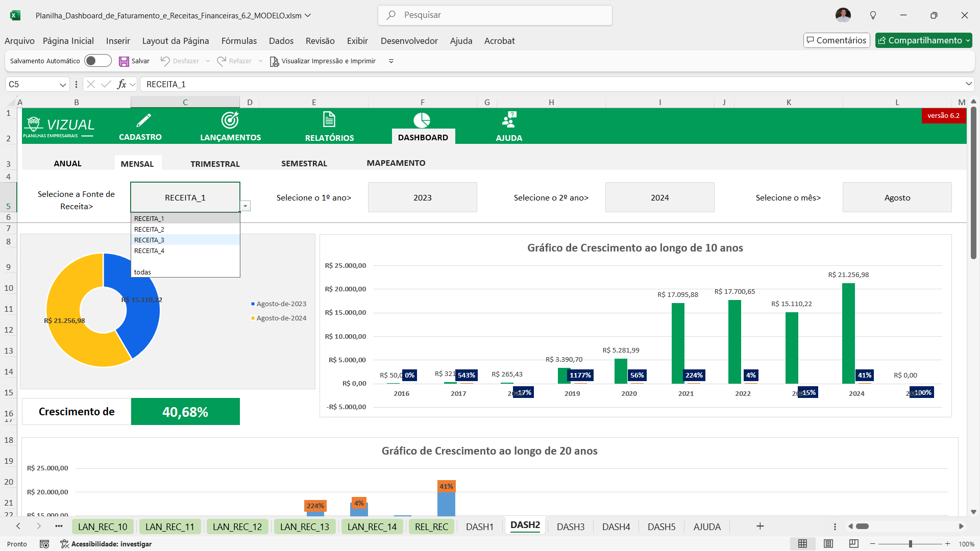Expand the formula bar chevron
This screenshot has width=980, height=551.
[968, 84]
